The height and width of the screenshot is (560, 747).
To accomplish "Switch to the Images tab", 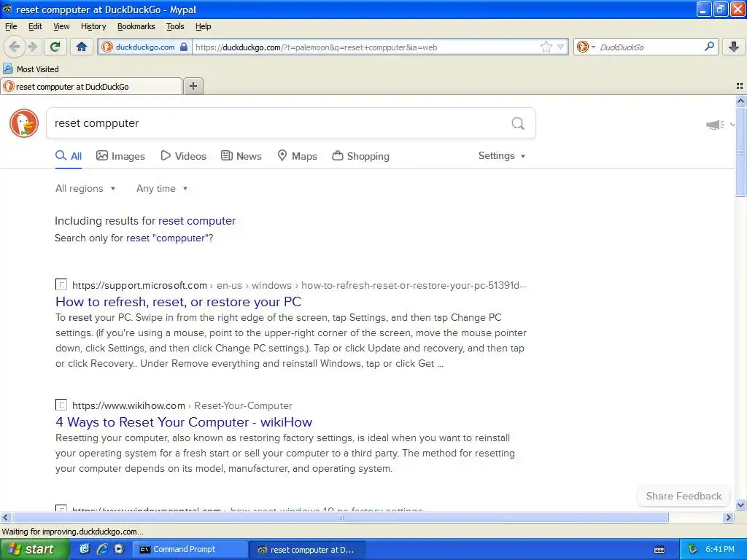I will point(120,156).
